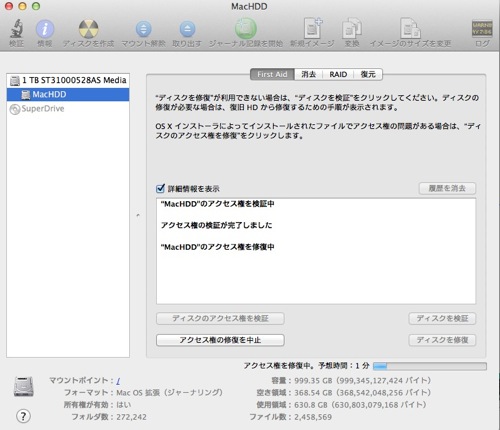
Task: Click アクセス権の修復を中止 to stop repair
Action: tap(220, 340)
